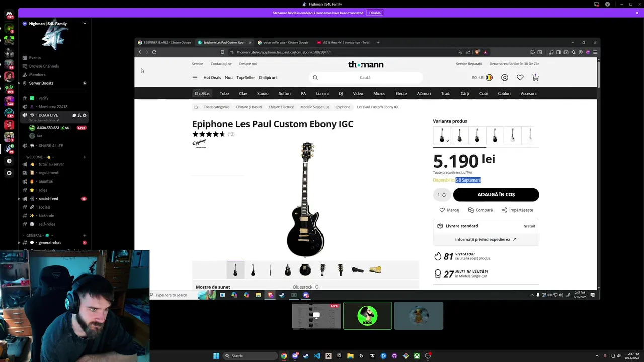This screenshot has width=644, height=362.
Task: Click the 12 reviews star rating
Action: click(x=213, y=134)
